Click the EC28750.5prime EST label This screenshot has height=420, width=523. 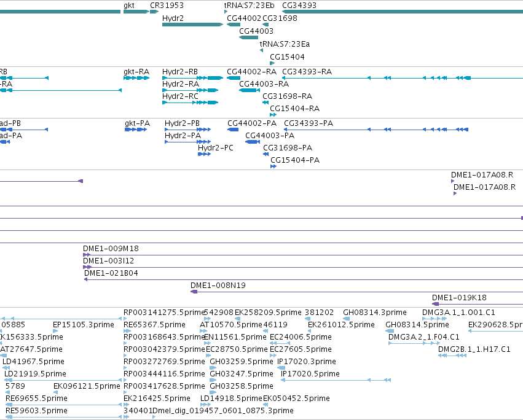tap(237, 349)
